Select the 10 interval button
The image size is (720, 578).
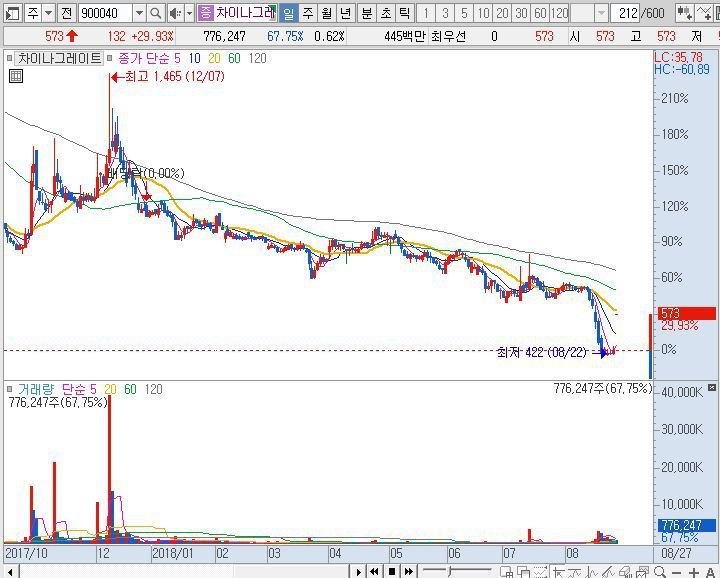(x=483, y=13)
